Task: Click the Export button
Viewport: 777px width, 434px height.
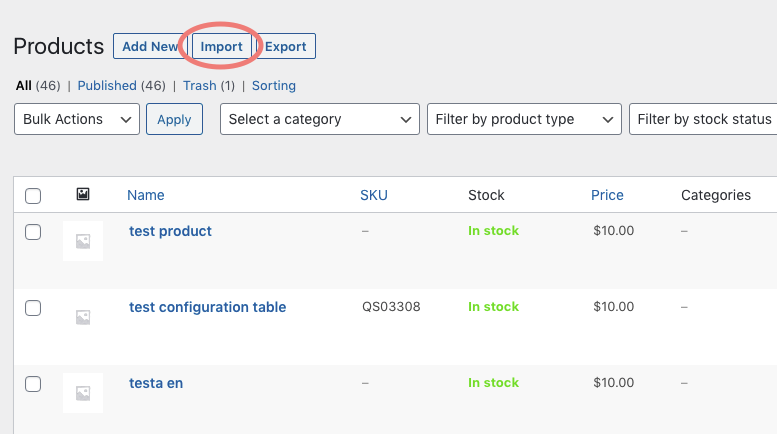Action: click(285, 46)
